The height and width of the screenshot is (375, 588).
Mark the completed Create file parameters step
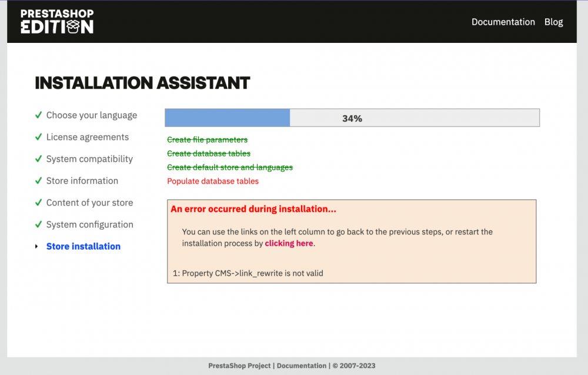(x=207, y=140)
